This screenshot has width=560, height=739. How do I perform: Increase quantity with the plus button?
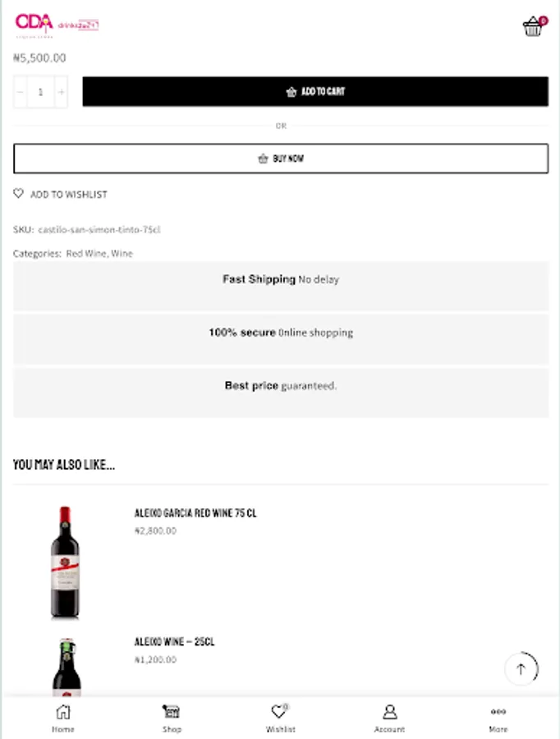61,92
